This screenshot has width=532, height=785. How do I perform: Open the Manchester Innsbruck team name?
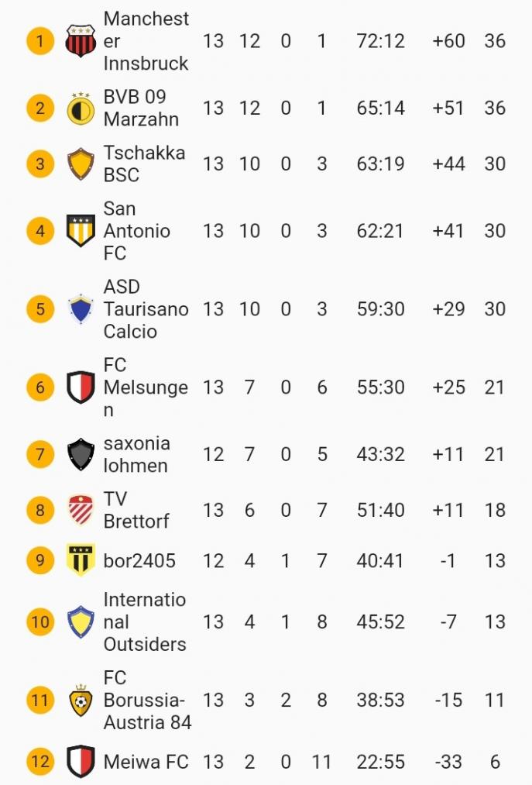tap(146, 41)
